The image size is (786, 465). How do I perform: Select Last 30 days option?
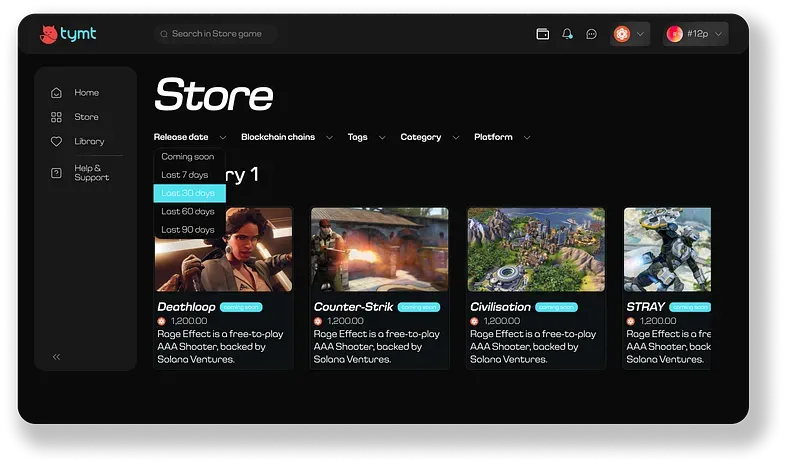(x=189, y=193)
